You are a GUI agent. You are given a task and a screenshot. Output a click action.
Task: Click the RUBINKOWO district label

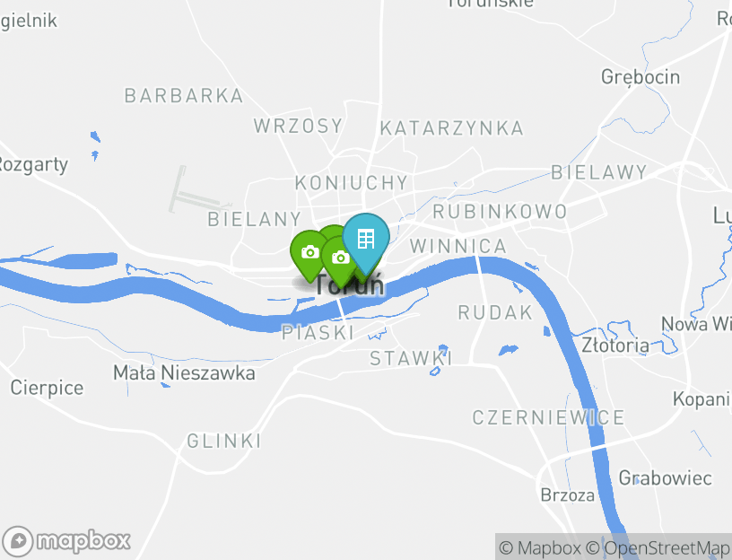pyautogui.click(x=500, y=212)
